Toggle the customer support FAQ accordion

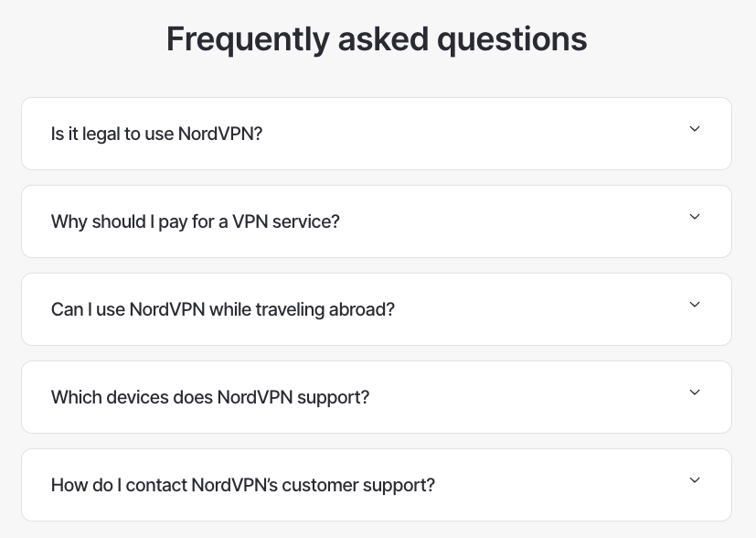[x=377, y=485]
